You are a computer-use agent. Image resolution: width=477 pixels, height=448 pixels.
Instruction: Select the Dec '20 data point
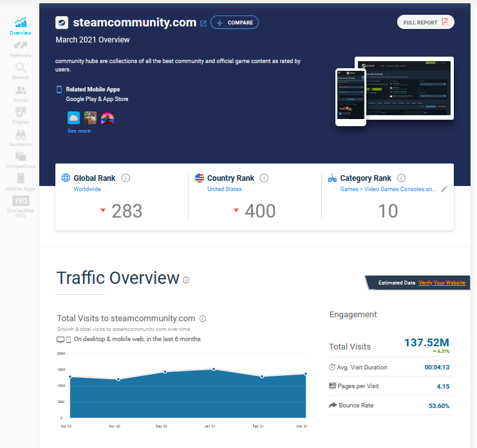pos(165,372)
